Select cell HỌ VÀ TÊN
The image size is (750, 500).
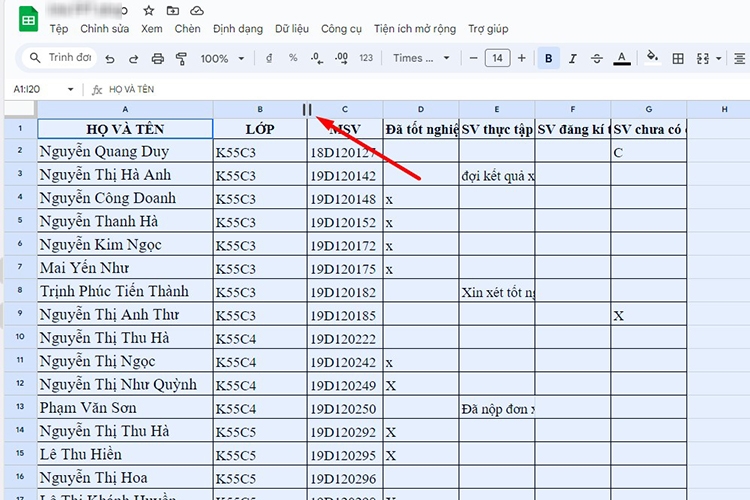pos(125,129)
